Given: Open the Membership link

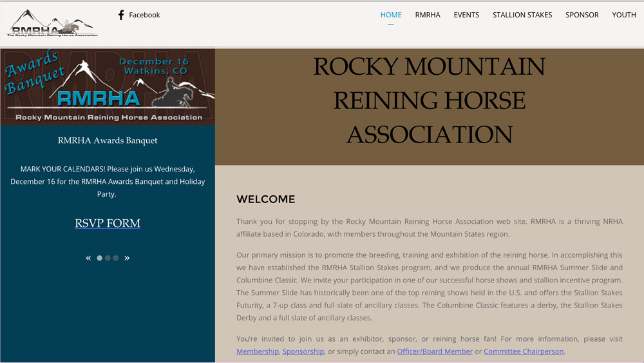Looking at the screenshot, I should coord(258,351).
